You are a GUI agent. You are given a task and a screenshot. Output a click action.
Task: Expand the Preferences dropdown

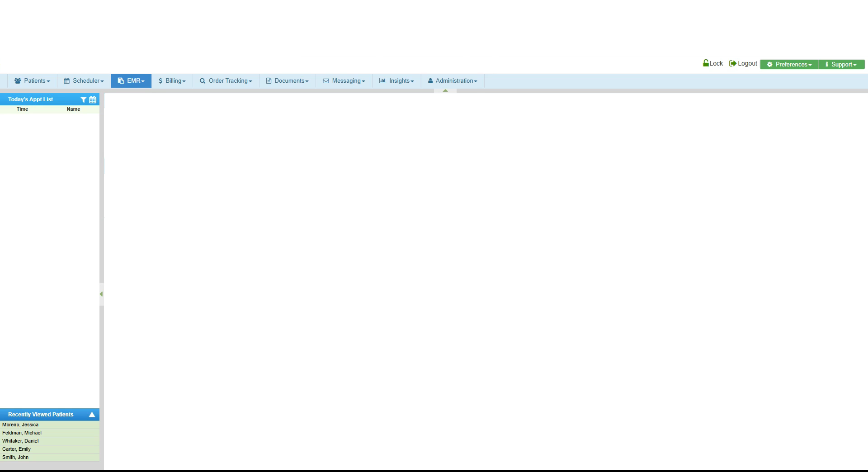coord(789,64)
